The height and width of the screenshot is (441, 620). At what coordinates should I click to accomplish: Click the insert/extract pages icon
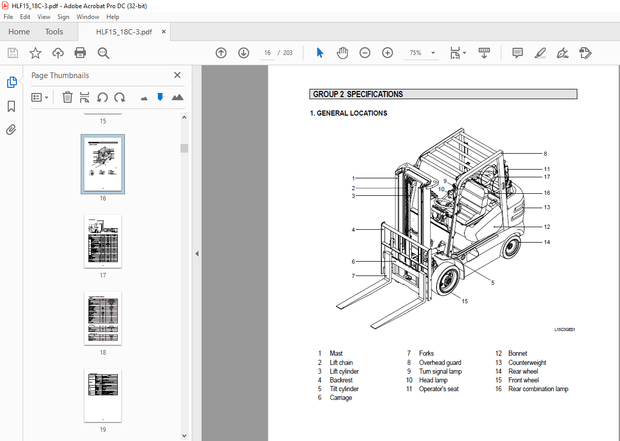pos(84,97)
